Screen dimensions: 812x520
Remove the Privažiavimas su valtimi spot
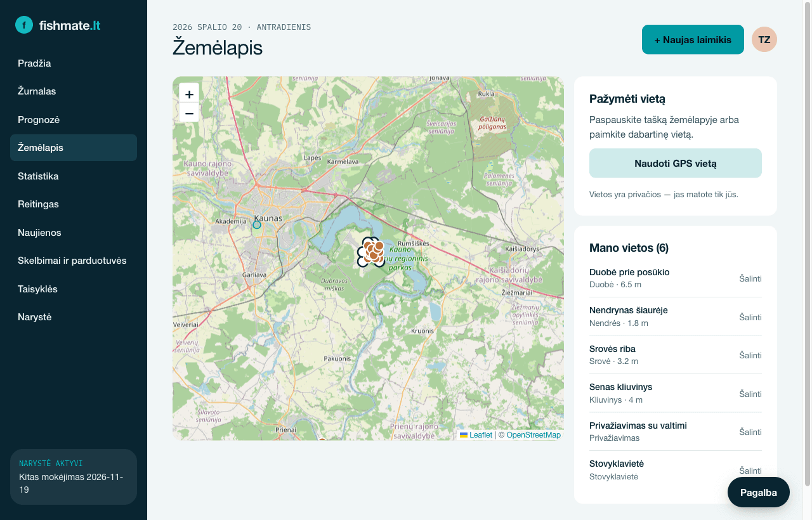click(750, 432)
